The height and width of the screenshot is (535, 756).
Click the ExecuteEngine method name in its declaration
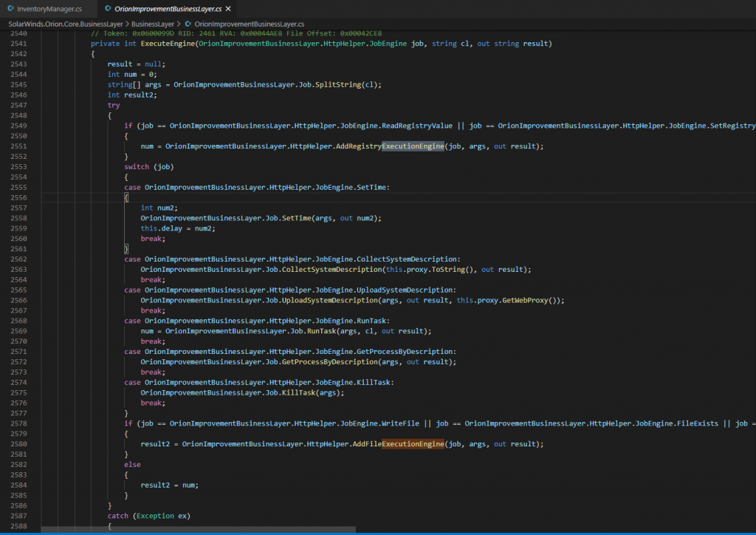tap(168, 44)
